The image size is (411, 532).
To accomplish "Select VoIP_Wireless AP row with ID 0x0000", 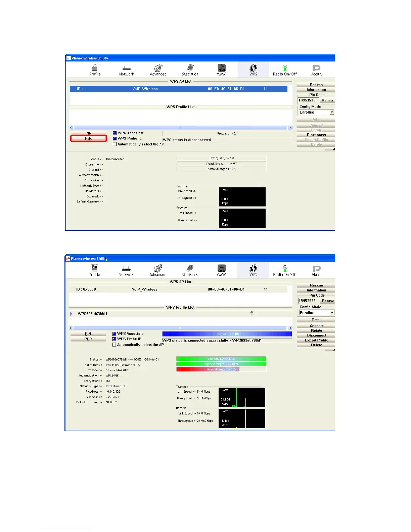I will click(x=178, y=289).
